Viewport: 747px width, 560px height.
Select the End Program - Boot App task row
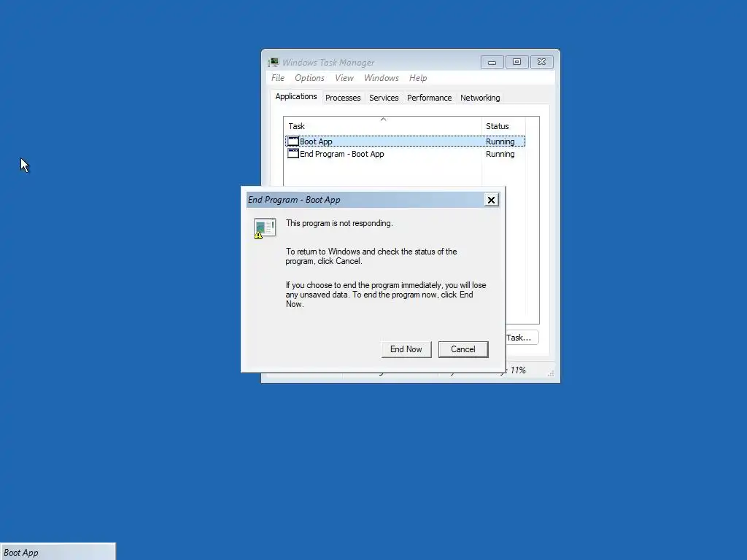[405, 154]
